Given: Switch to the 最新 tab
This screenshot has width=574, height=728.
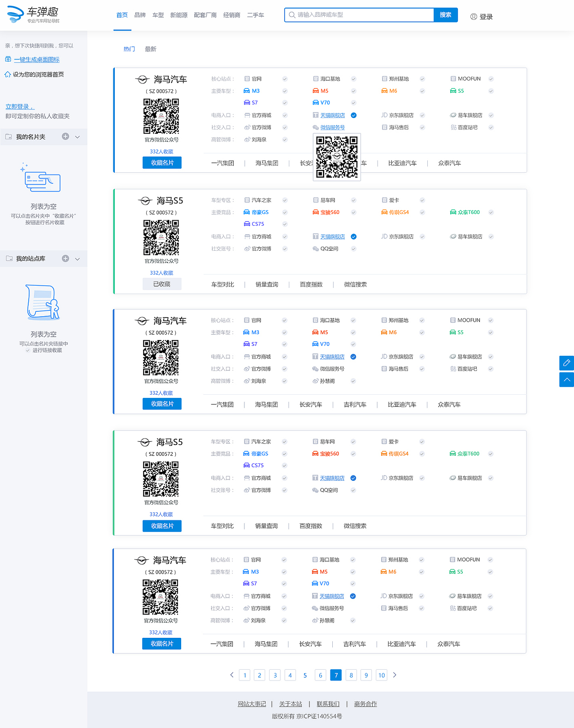Looking at the screenshot, I should click(x=151, y=49).
